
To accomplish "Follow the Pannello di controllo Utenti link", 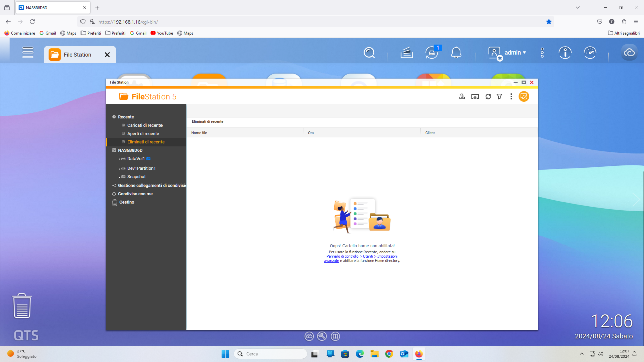I will [361, 258].
